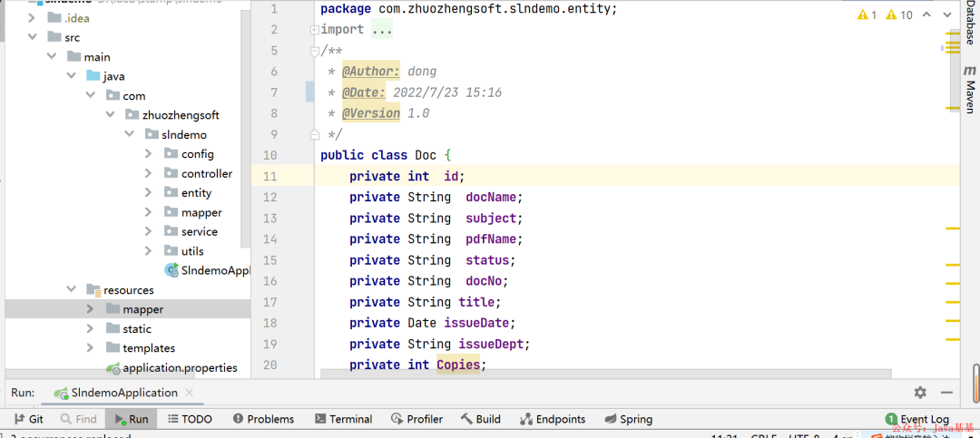
Task: Click the project tree vertical scrollbar
Action: (x=246, y=128)
